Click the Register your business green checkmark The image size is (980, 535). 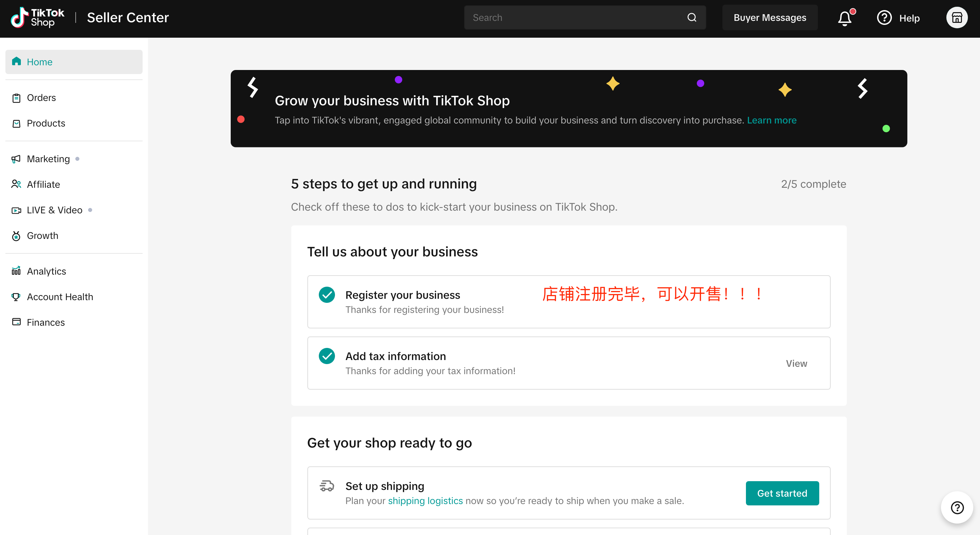click(327, 294)
